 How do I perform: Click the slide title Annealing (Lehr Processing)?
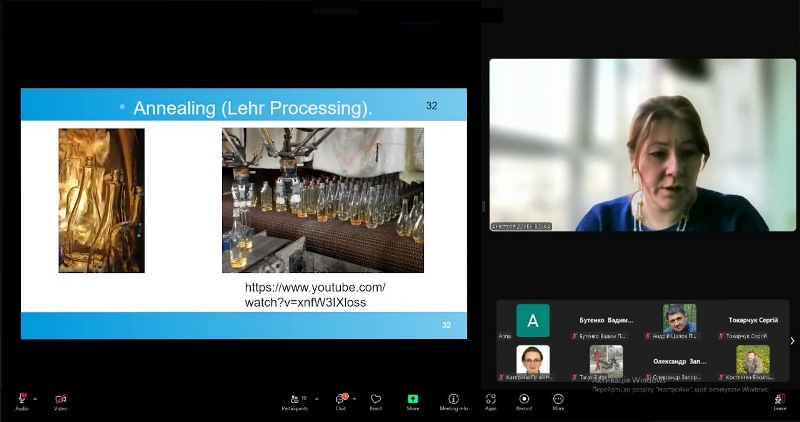click(x=253, y=108)
